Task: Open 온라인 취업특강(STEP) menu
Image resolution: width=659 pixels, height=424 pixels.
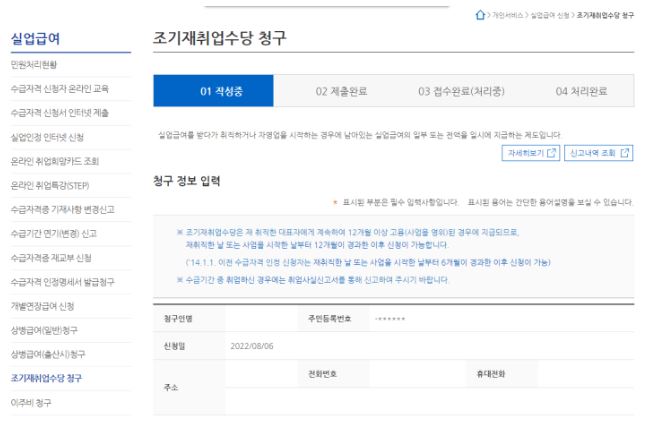Action: (x=50, y=185)
